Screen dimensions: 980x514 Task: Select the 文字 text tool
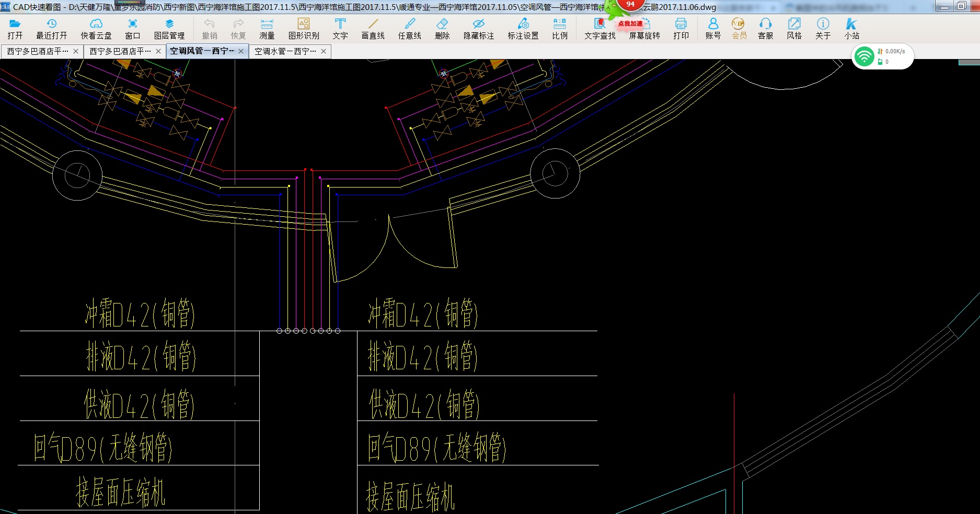[340, 29]
